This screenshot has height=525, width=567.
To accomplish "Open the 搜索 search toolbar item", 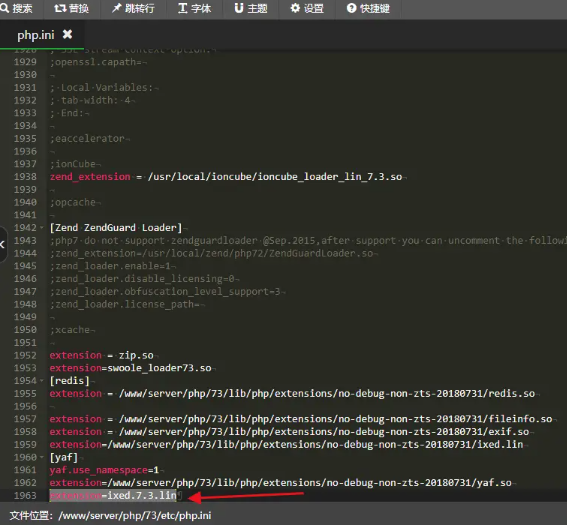I will pos(16,8).
